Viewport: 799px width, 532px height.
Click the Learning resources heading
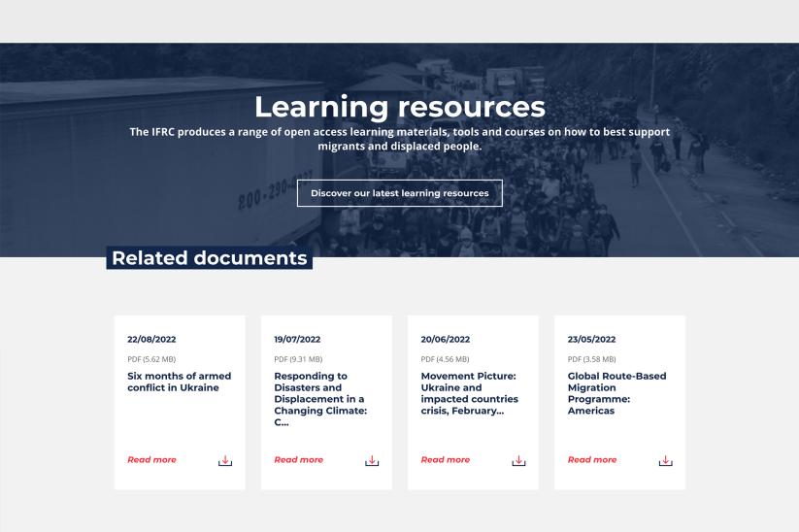point(400,107)
